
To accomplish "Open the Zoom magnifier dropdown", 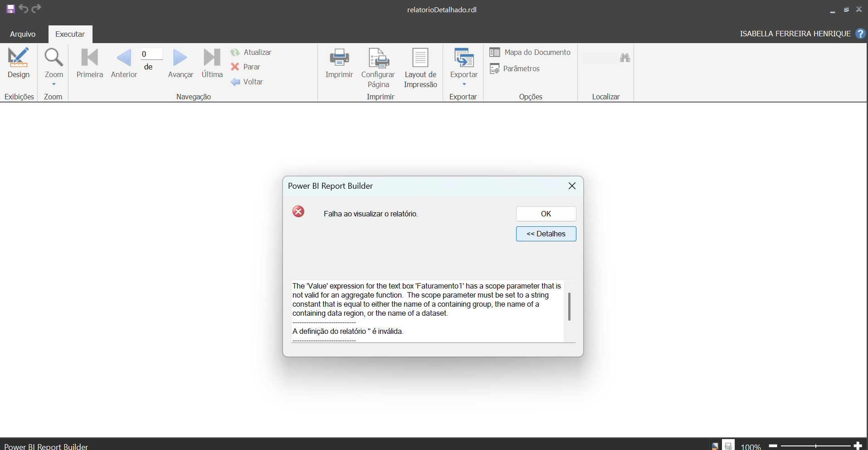I will 54,67.
